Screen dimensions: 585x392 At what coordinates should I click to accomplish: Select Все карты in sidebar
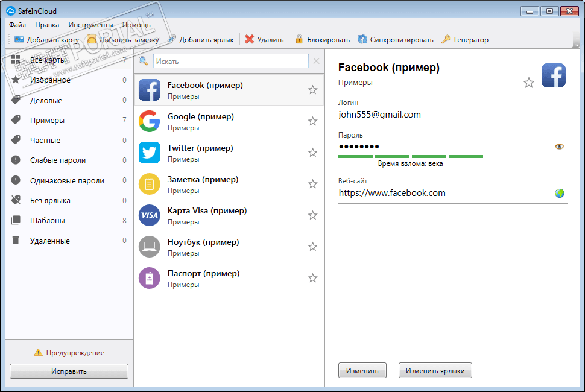click(69, 60)
